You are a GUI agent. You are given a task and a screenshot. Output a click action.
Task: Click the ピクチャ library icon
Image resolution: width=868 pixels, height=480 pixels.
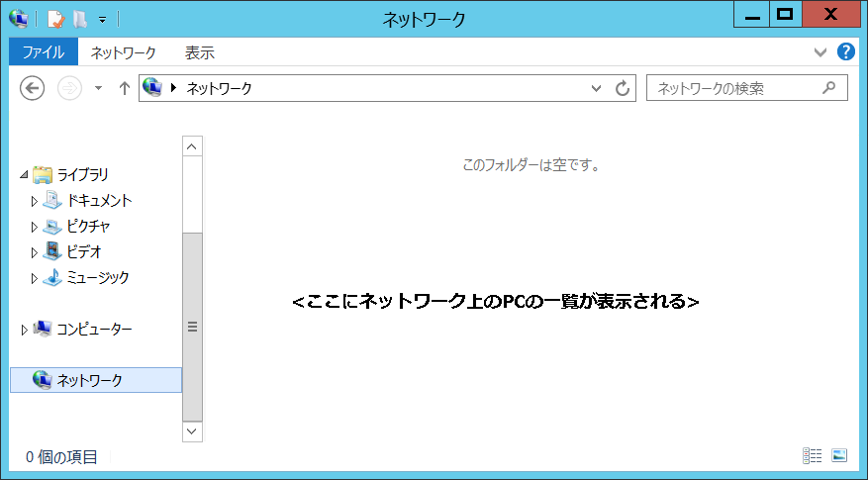coord(52,226)
